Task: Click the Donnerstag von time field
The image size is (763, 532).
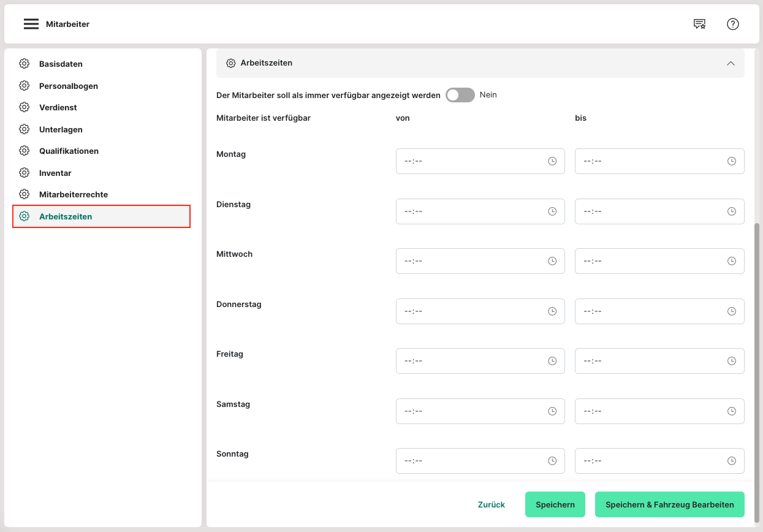Action: click(472, 311)
